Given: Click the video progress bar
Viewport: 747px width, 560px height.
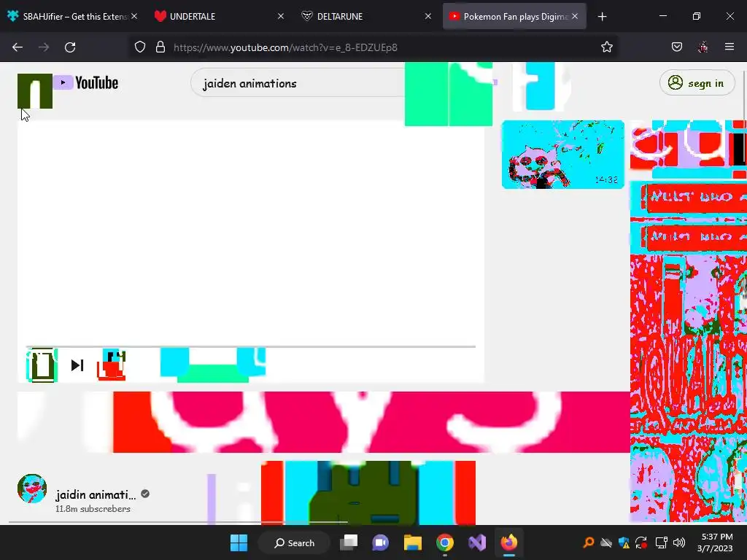Looking at the screenshot, I should click(x=251, y=346).
